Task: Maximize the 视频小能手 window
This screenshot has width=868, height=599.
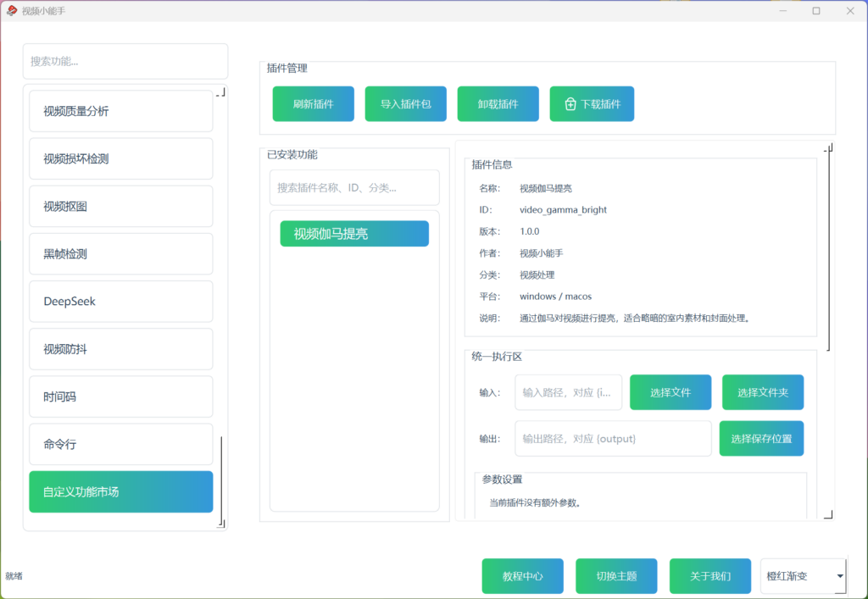Action: [x=816, y=10]
